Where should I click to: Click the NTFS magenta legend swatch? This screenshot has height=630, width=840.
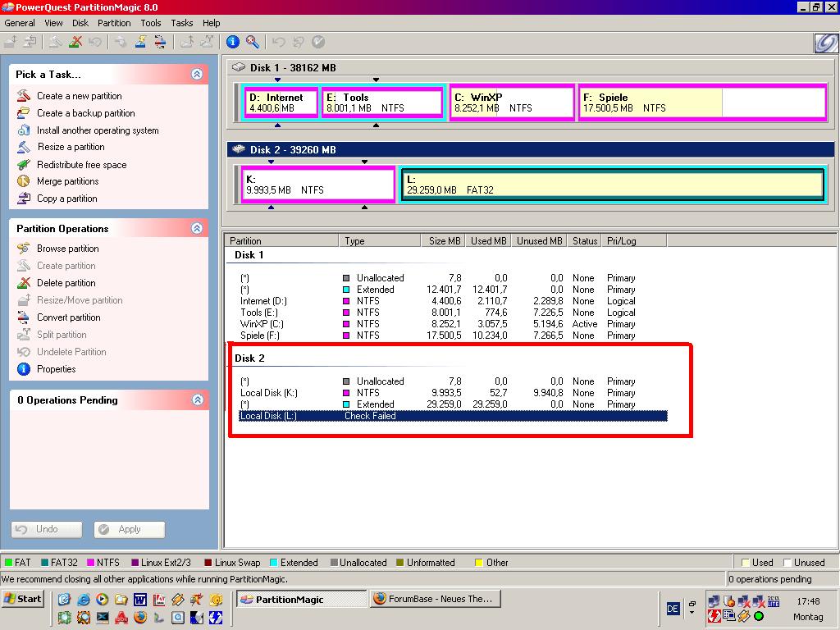(x=90, y=563)
